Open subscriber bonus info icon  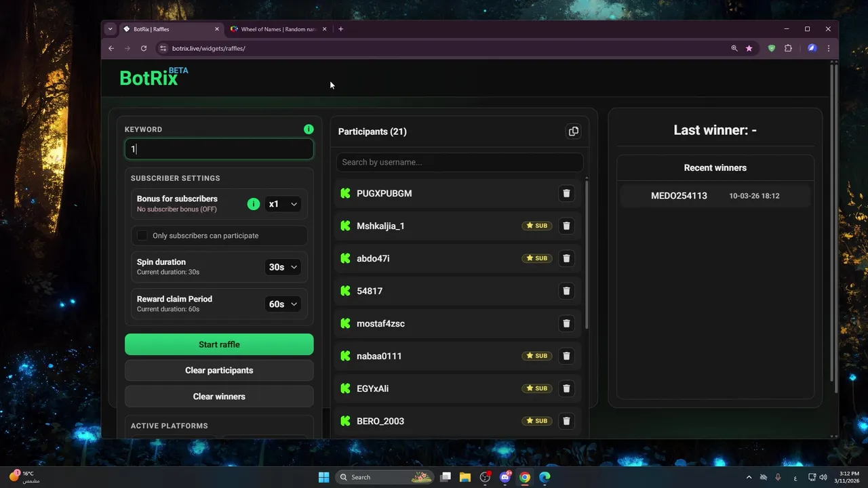tap(254, 204)
